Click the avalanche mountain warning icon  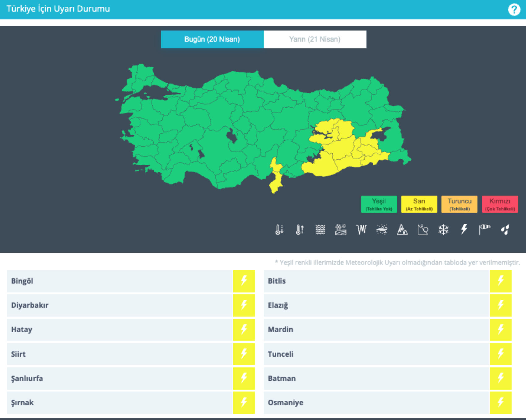pyautogui.click(x=402, y=229)
